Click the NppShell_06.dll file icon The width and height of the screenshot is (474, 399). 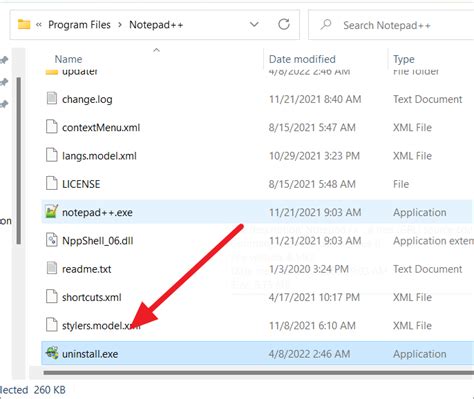52,240
